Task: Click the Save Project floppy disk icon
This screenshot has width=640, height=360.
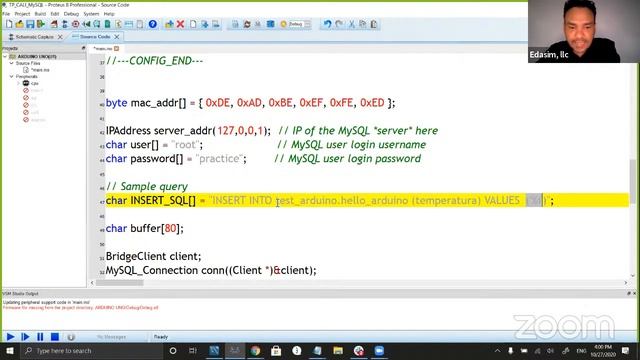Action: [x=30, y=24]
